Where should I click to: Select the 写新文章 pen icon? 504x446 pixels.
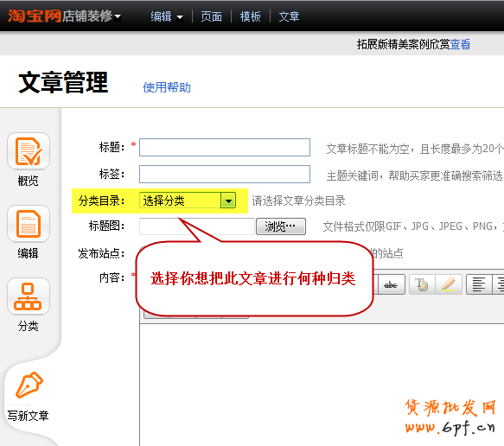[29, 385]
